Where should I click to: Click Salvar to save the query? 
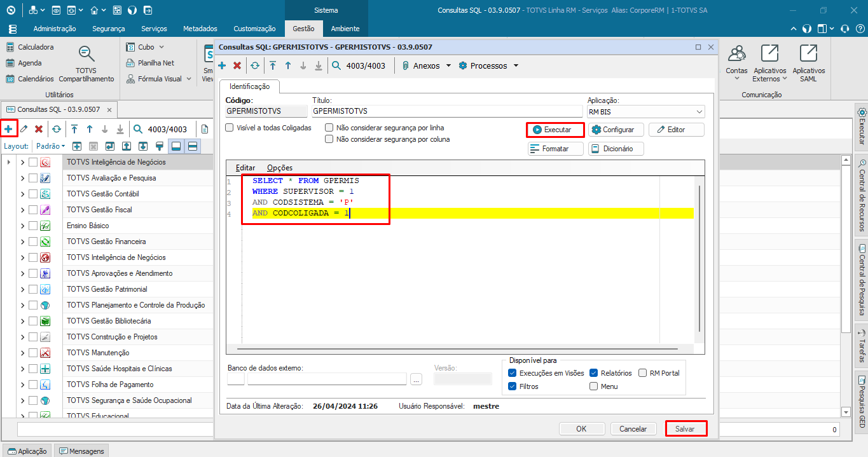click(685, 429)
